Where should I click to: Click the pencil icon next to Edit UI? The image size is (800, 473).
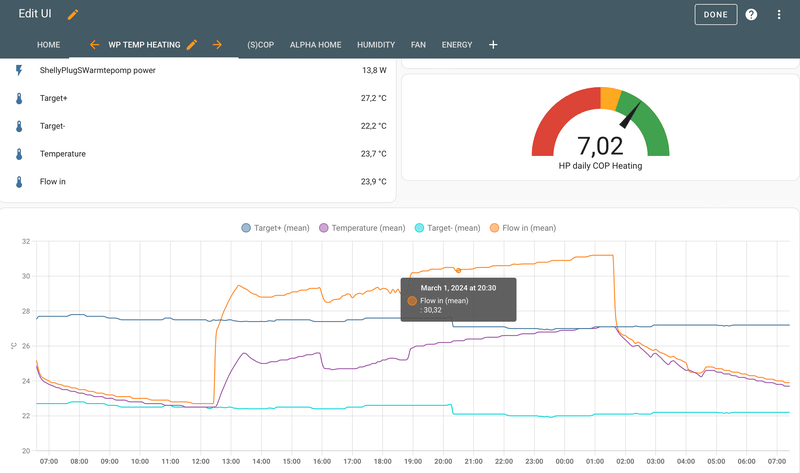[x=73, y=15]
